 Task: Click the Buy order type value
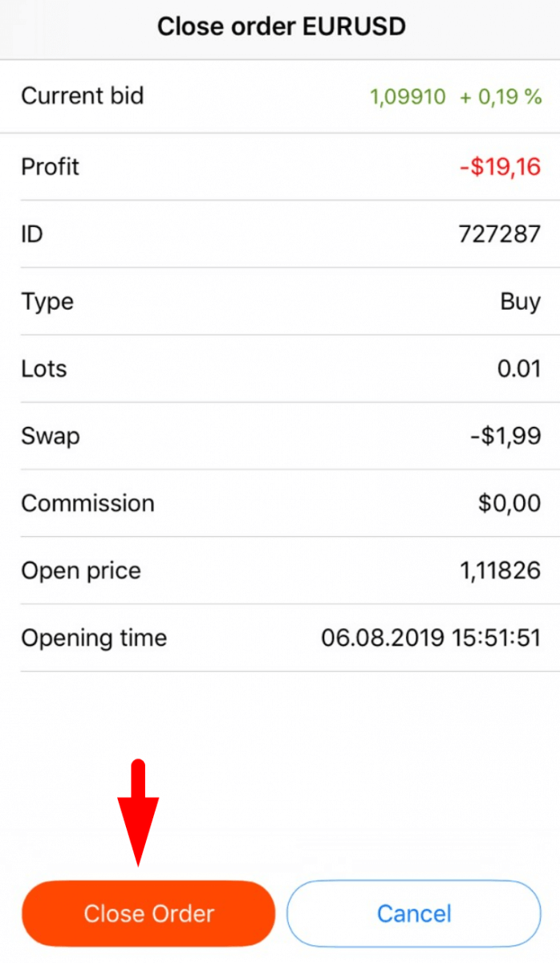pos(521,301)
